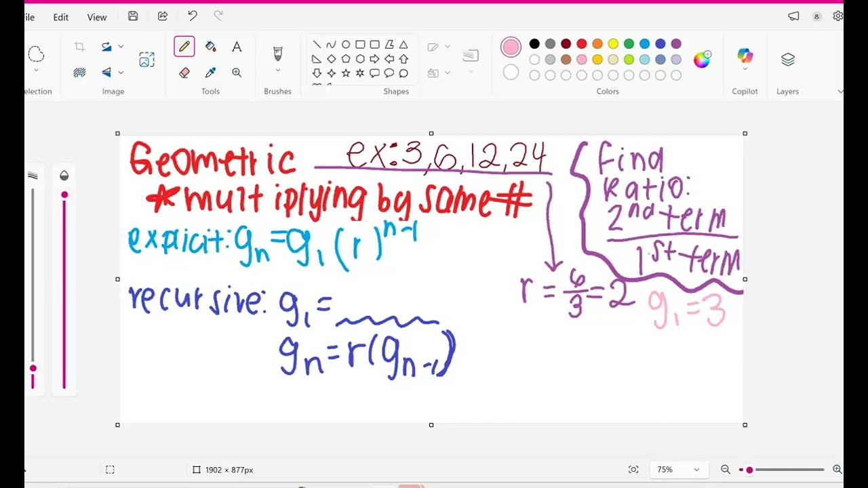Pick the Diamond shape
The width and height of the screenshot is (868, 488).
click(331, 59)
